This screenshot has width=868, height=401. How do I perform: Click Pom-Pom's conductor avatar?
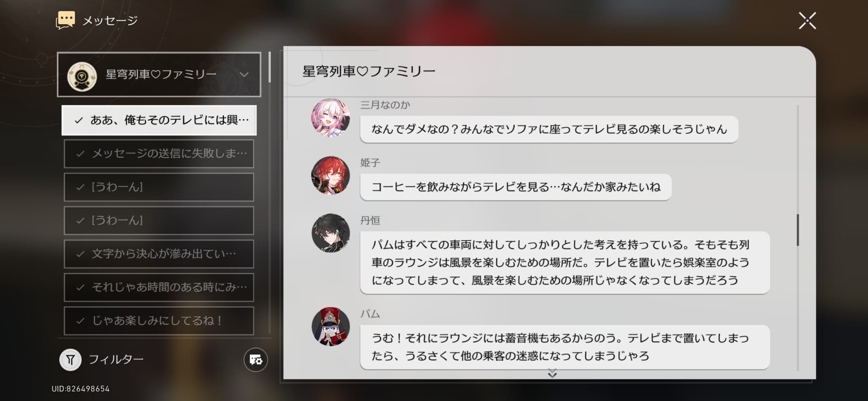(331, 327)
